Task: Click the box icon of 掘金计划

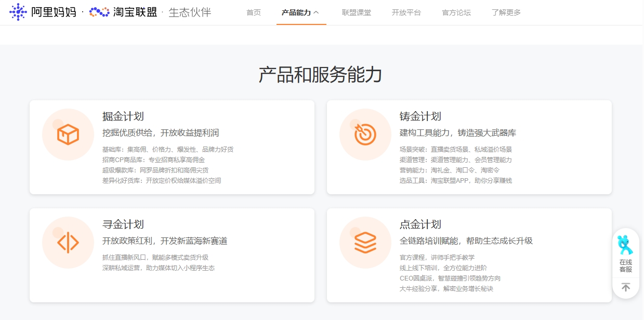Action: [x=68, y=135]
